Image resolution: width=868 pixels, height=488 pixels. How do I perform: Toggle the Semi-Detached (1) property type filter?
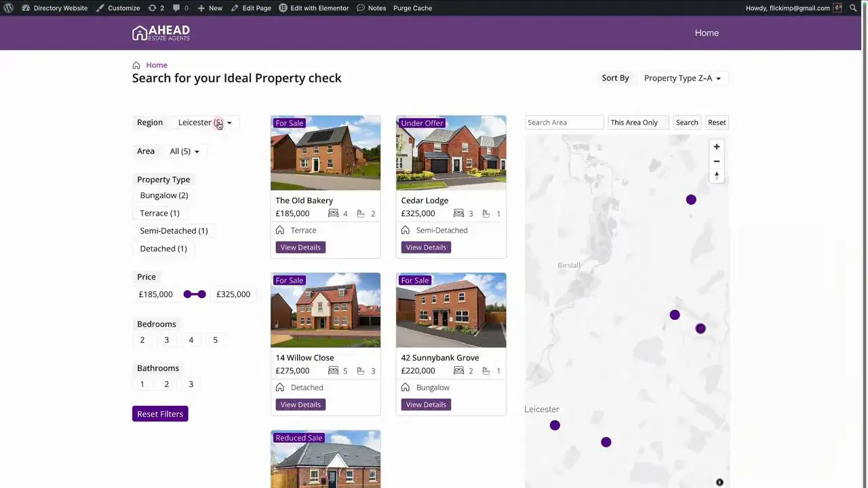174,230
